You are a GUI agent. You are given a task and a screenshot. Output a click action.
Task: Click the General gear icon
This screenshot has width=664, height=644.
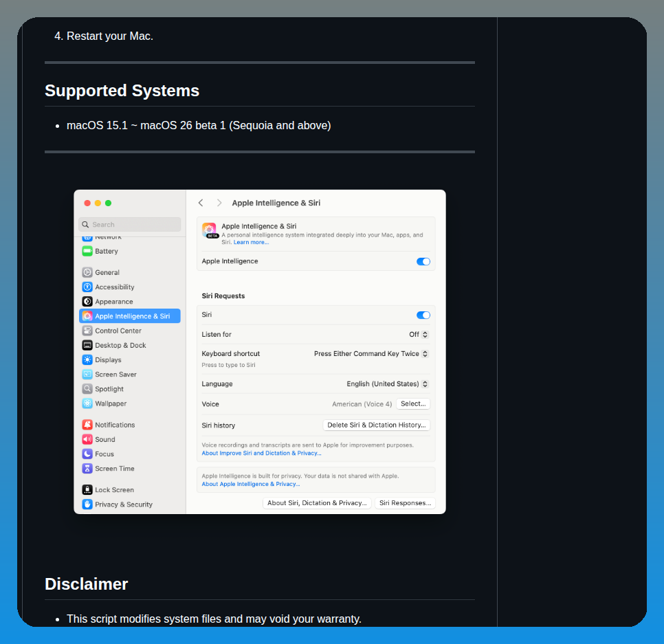point(87,272)
